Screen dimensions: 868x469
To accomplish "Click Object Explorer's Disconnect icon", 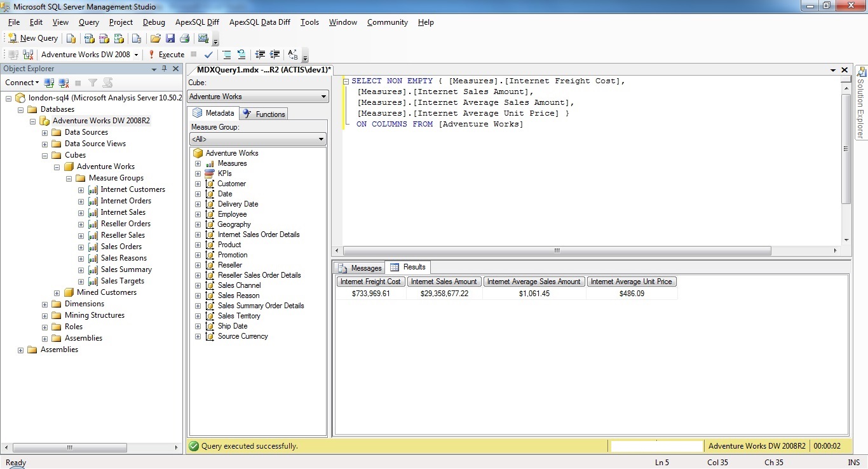I will click(64, 83).
